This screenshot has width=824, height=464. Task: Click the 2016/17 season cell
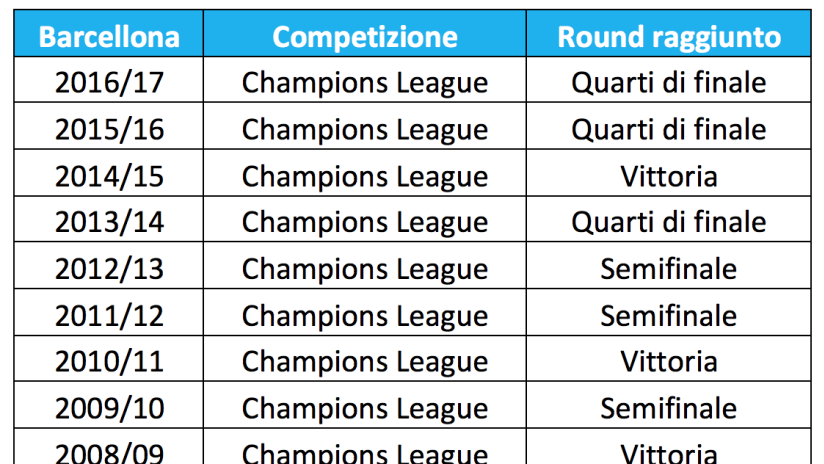pyautogui.click(x=109, y=80)
